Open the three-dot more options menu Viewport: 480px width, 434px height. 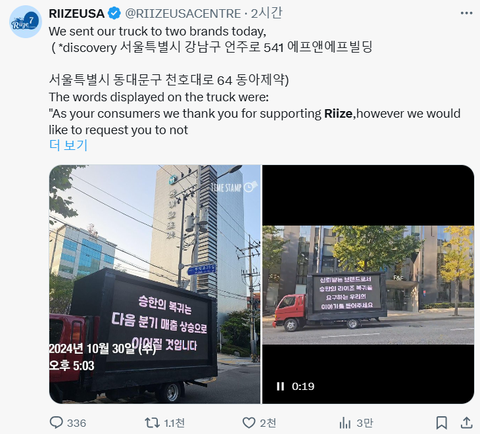pos(466,13)
